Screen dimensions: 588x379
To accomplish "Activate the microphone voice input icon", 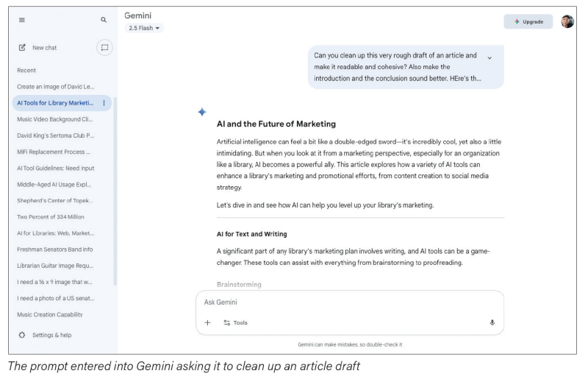I will tap(492, 322).
